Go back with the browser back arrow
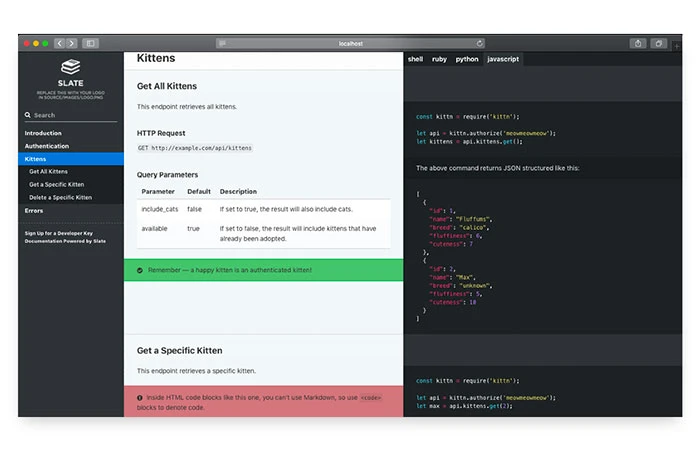Image resolution: width=700 pixels, height=470 pixels. (60, 43)
